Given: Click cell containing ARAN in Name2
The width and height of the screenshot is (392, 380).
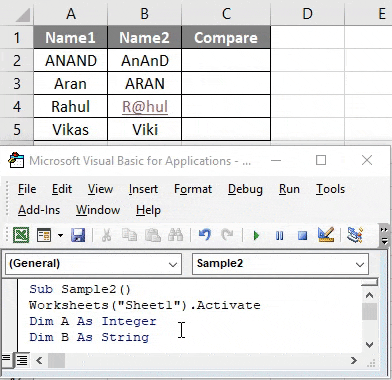Looking at the screenshot, I should point(145,83).
